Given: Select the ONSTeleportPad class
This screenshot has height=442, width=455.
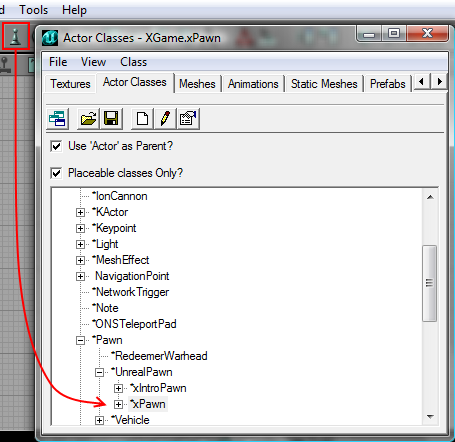Looking at the screenshot, I should (x=134, y=324).
